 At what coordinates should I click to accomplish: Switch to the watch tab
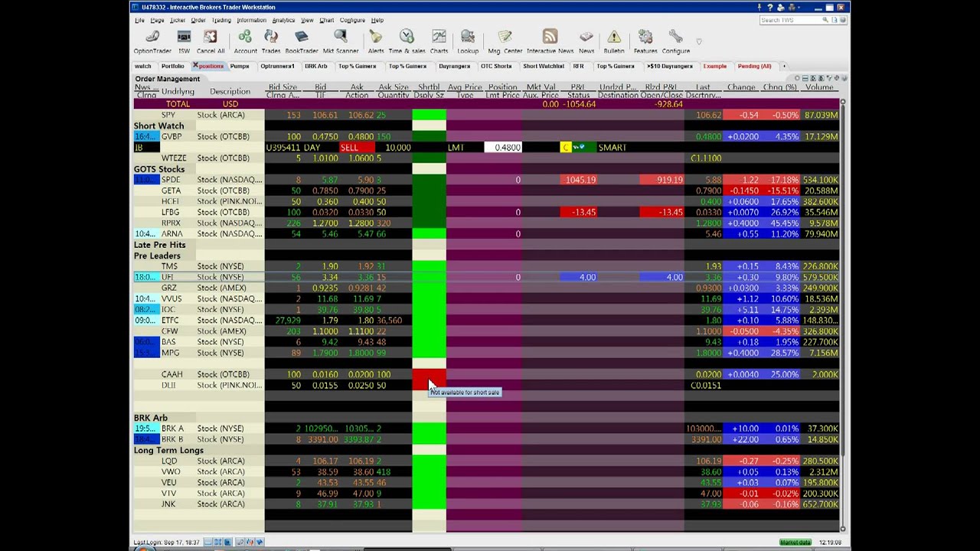pos(143,66)
